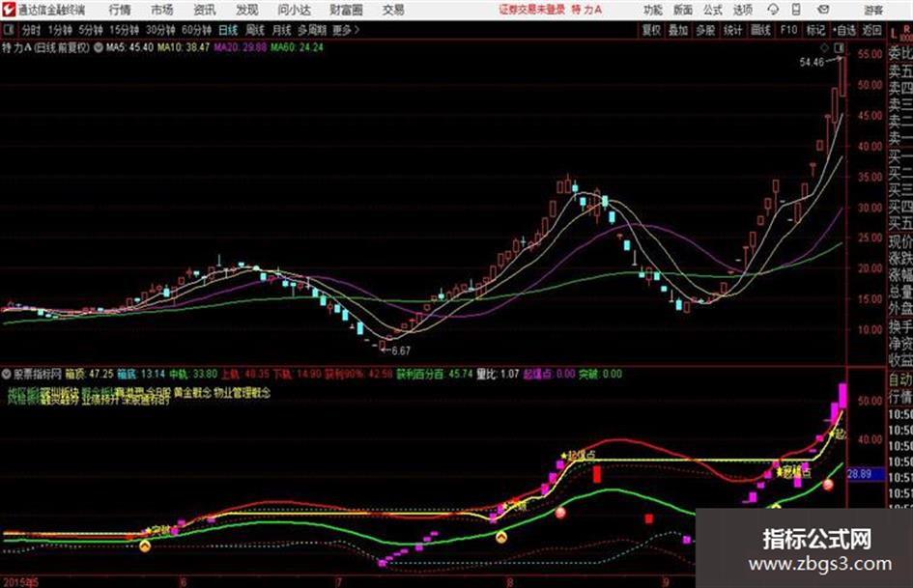Click the 画线 drawing button
The height and width of the screenshot is (588, 913).
tap(760, 30)
